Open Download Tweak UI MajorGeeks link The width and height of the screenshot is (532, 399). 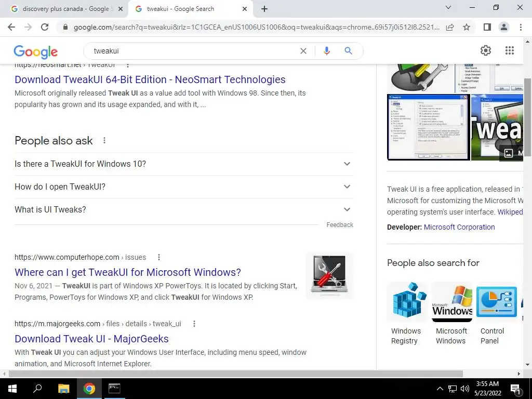[91, 339]
